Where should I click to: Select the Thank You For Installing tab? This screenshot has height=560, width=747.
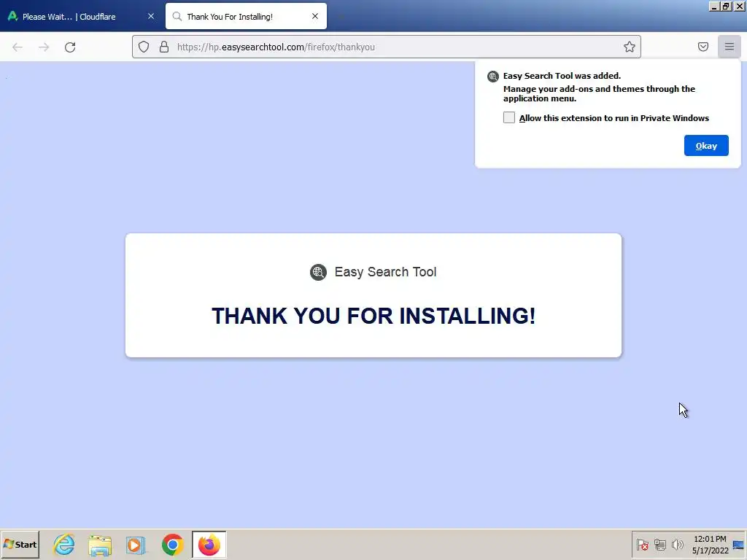click(246, 16)
